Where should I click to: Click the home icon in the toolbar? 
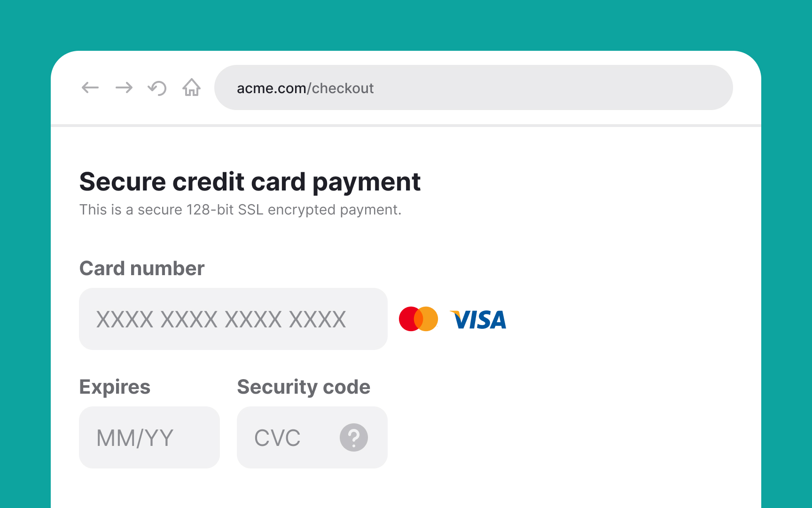pyautogui.click(x=191, y=87)
